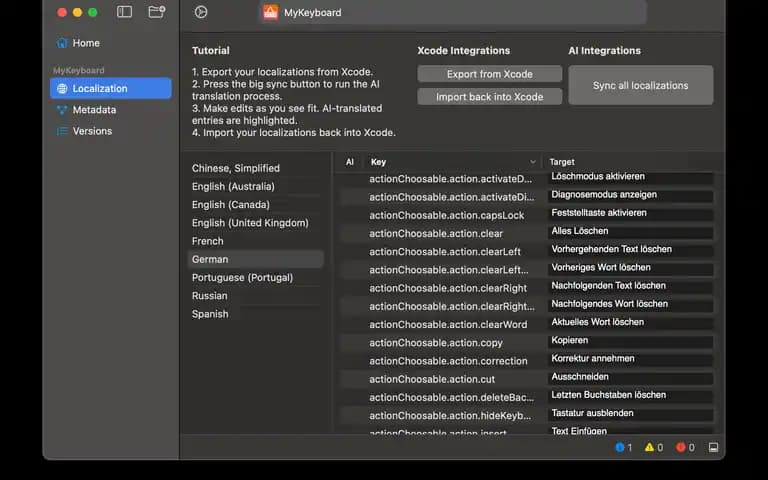Click the Localization globe icon
The image size is (768, 480).
pyautogui.click(x=62, y=89)
